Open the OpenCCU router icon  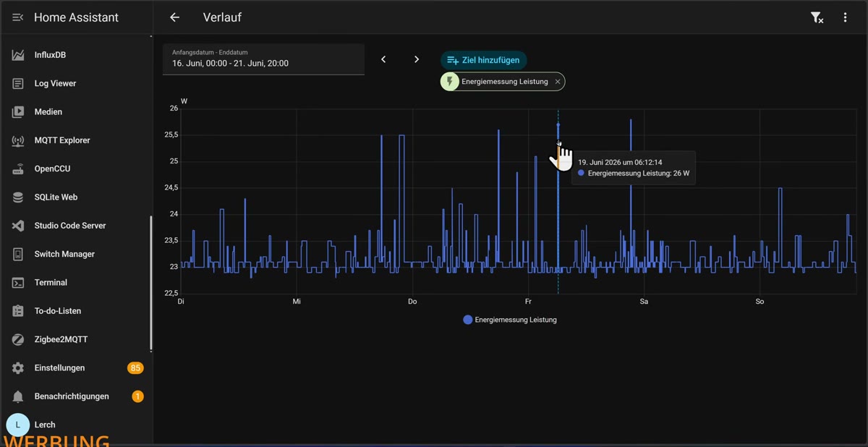18,169
